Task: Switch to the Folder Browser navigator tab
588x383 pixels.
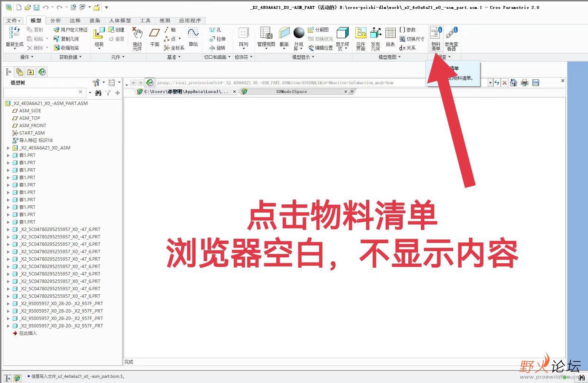Action: click(x=20, y=72)
